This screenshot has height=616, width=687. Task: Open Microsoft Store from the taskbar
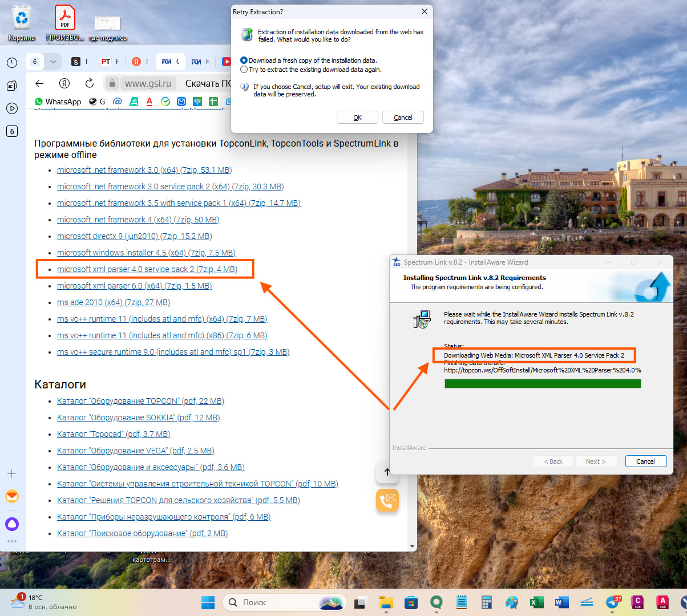point(411,602)
